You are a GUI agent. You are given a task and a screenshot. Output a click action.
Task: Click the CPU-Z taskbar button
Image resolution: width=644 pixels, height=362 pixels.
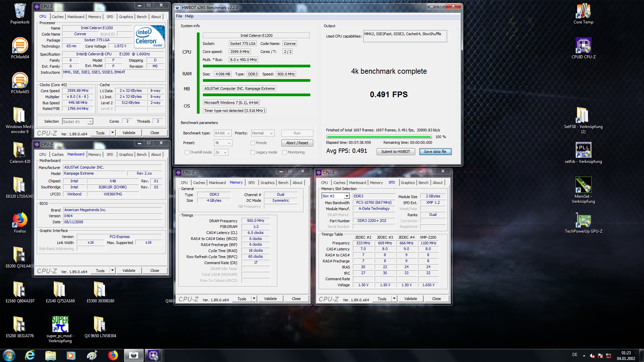click(153, 355)
